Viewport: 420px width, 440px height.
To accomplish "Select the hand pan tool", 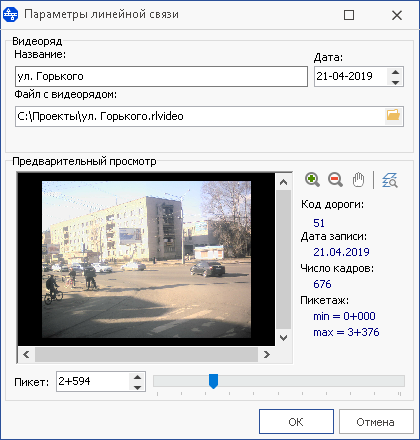I will 358,180.
